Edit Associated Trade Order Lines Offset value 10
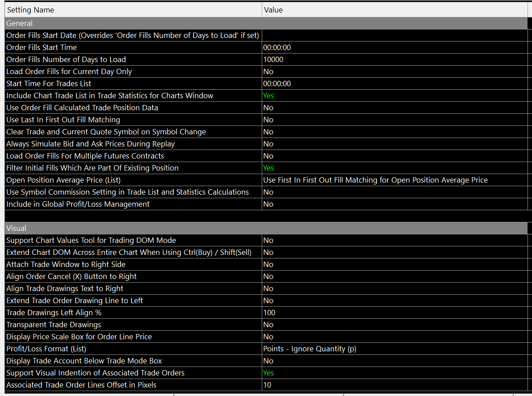This screenshot has height=396, width=532. click(x=394, y=385)
